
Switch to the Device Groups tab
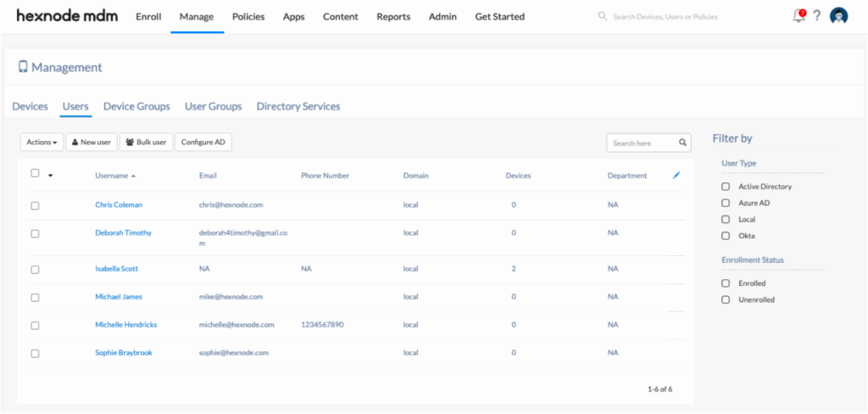(136, 106)
